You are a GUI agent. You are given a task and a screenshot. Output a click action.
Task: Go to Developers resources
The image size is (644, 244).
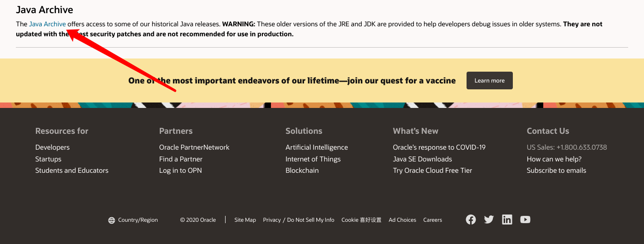click(x=53, y=147)
